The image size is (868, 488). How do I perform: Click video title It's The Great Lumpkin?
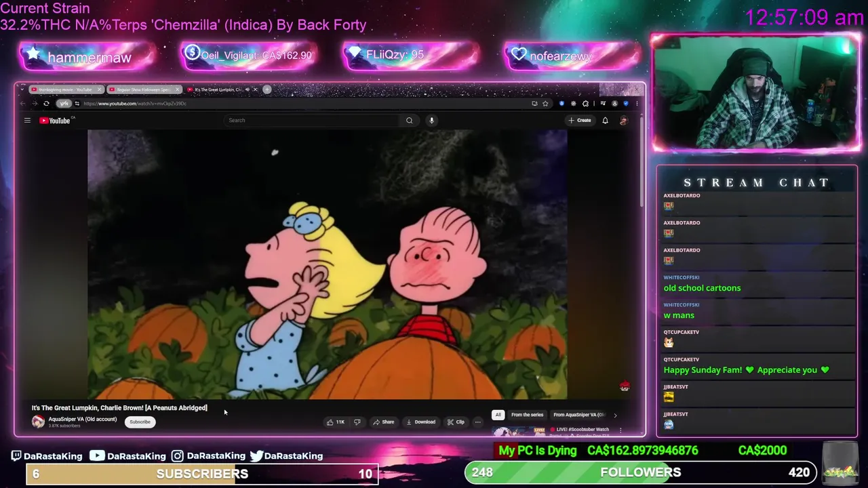[x=119, y=408]
